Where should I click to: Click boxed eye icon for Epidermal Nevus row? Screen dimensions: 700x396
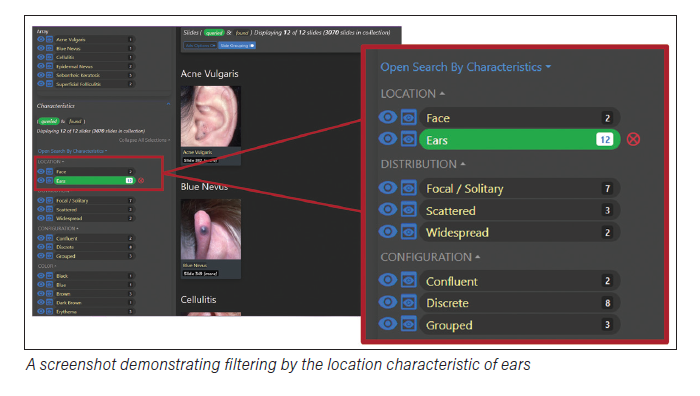pyautogui.click(x=49, y=66)
